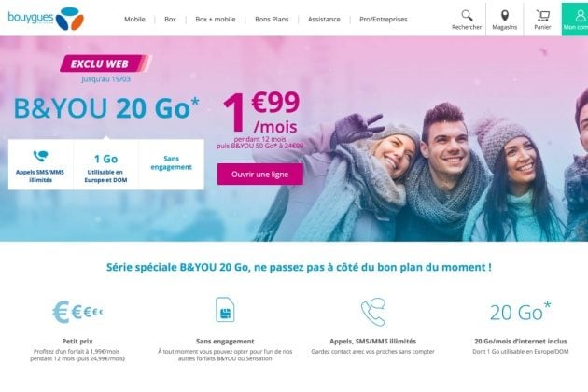The height and width of the screenshot is (392, 588).
Task: Open the Box + mobile menu
Action: tap(216, 19)
